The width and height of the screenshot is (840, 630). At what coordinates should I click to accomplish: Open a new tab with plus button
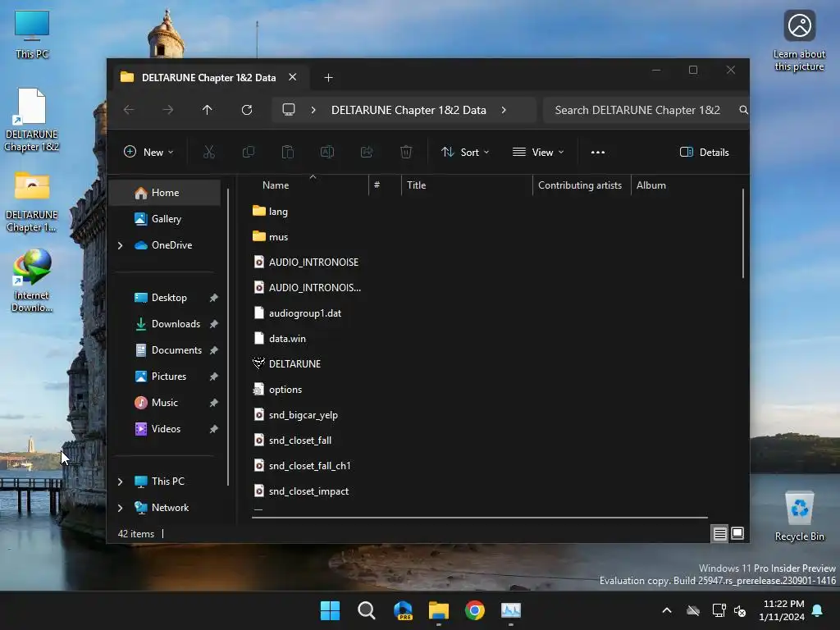point(328,78)
